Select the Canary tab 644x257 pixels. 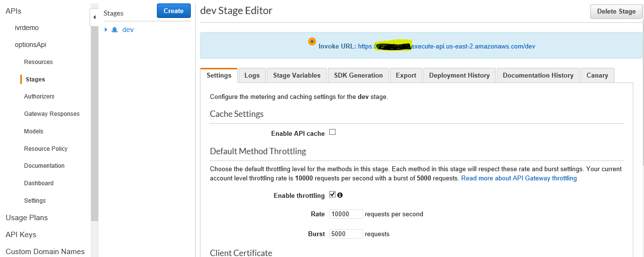coord(597,75)
